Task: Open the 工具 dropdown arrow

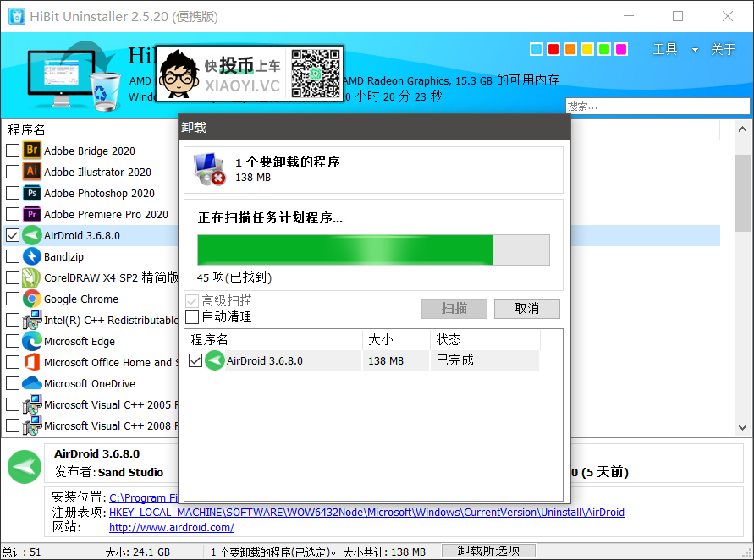Action: [x=695, y=50]
